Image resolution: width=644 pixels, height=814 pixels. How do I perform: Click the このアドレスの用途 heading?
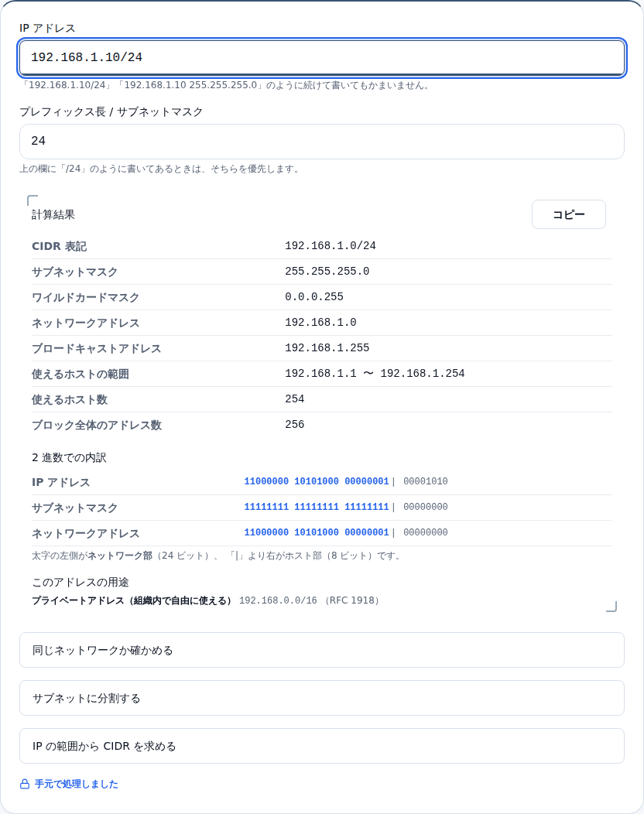pos(80,582)
